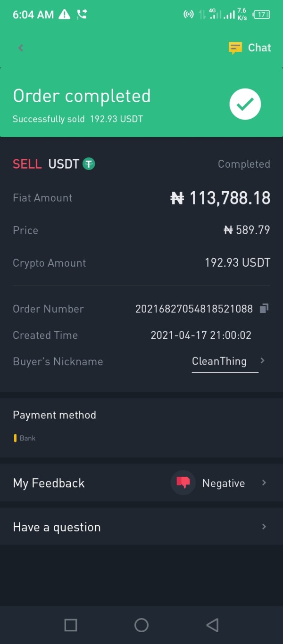
Task: Tap the yellow Bank payment marker
Action: point(15,438)
